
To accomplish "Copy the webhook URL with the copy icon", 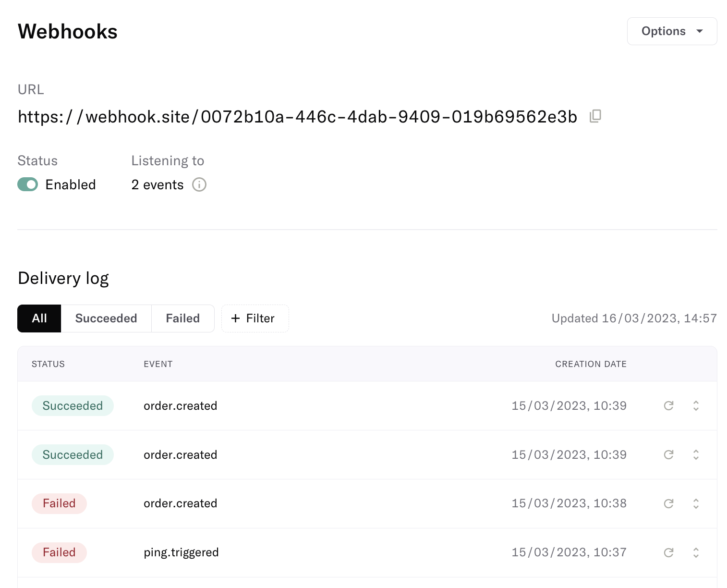I will [x=595, y=116].
